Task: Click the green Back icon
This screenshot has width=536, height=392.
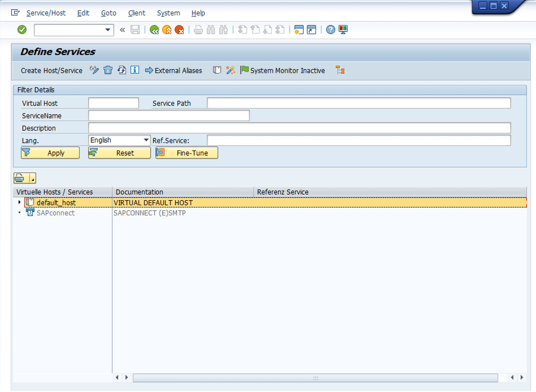Action: [154, 30]
